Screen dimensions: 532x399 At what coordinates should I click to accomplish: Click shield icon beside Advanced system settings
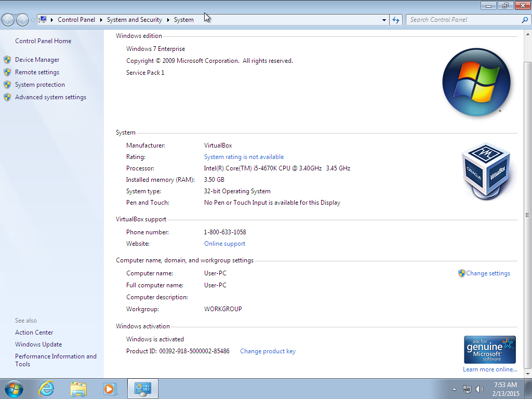(x=7, y=97)
